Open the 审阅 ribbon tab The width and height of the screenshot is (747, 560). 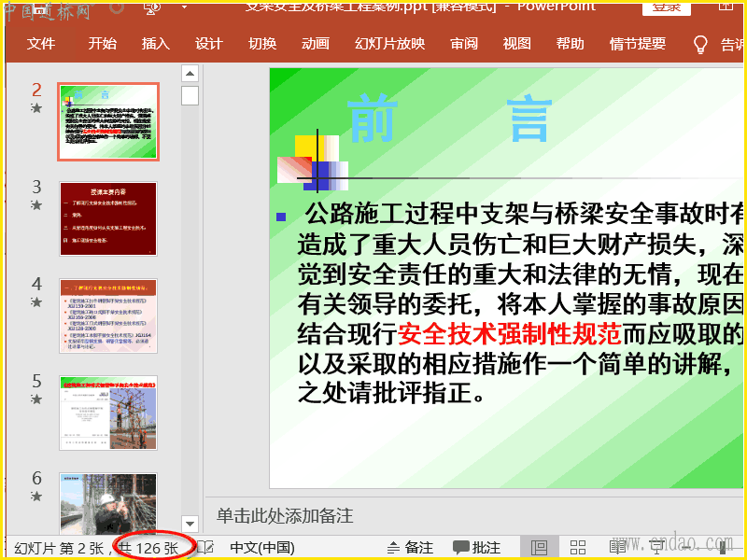point(464,44)
